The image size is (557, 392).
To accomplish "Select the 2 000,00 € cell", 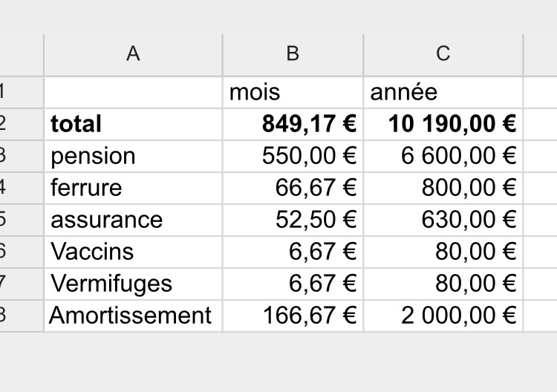I will (443, 316).
